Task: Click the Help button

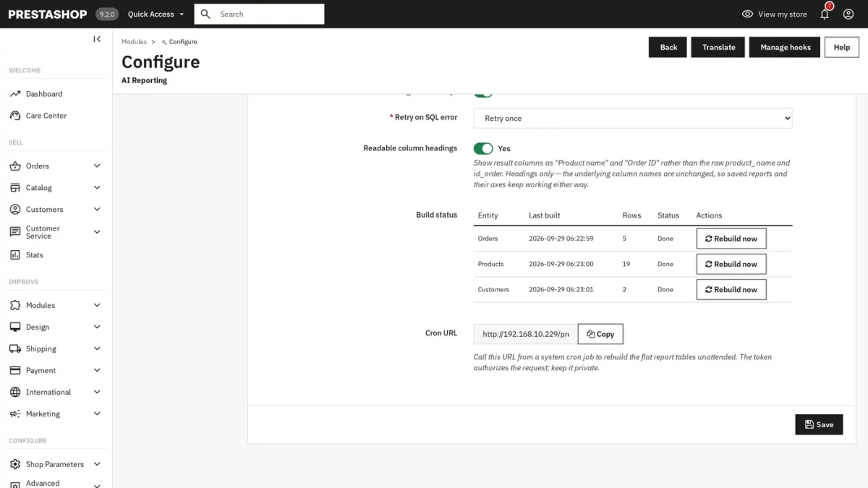Action: click(842, 47)
